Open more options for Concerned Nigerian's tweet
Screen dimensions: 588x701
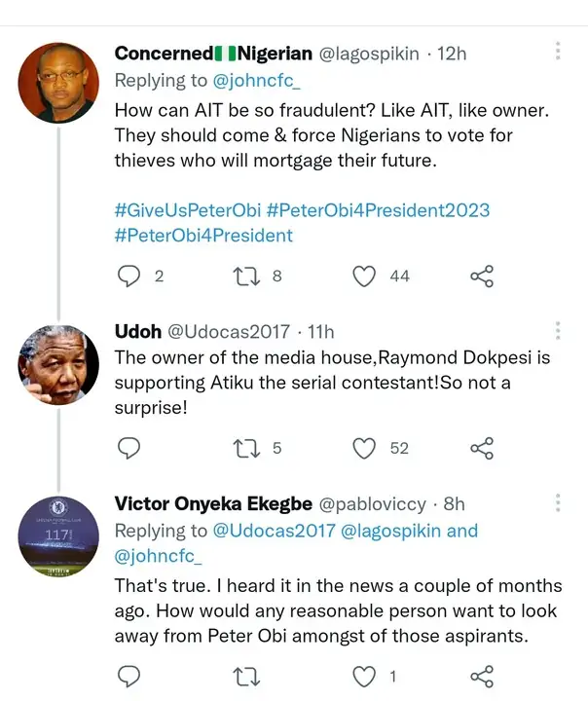click(558, 51)
